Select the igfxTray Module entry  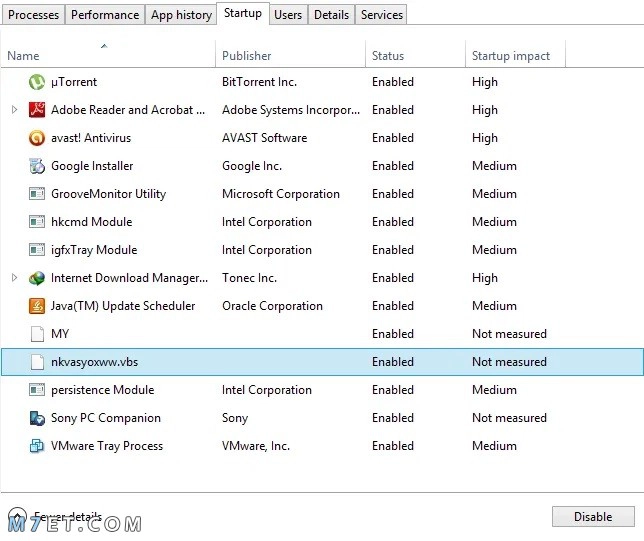click(94, 250)
